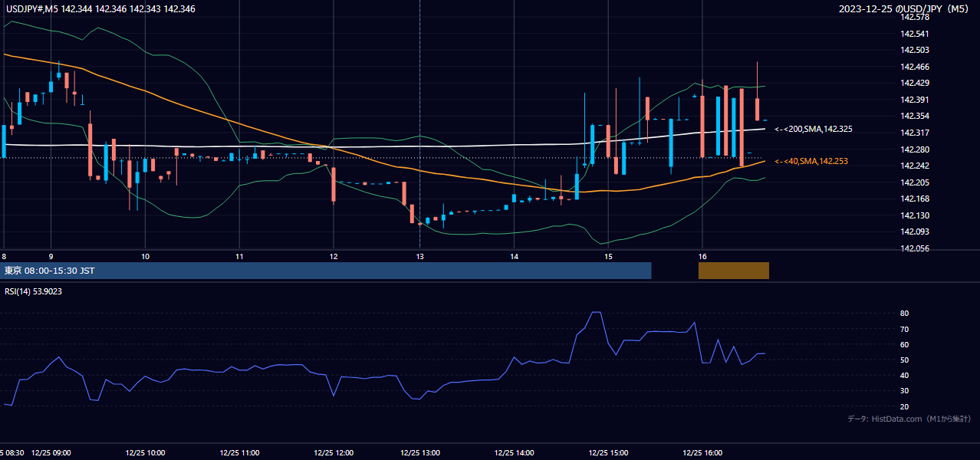Click hour label 12 under the price chart
Image resolution: width=980 pixels, height=460 pixels.
334,256
